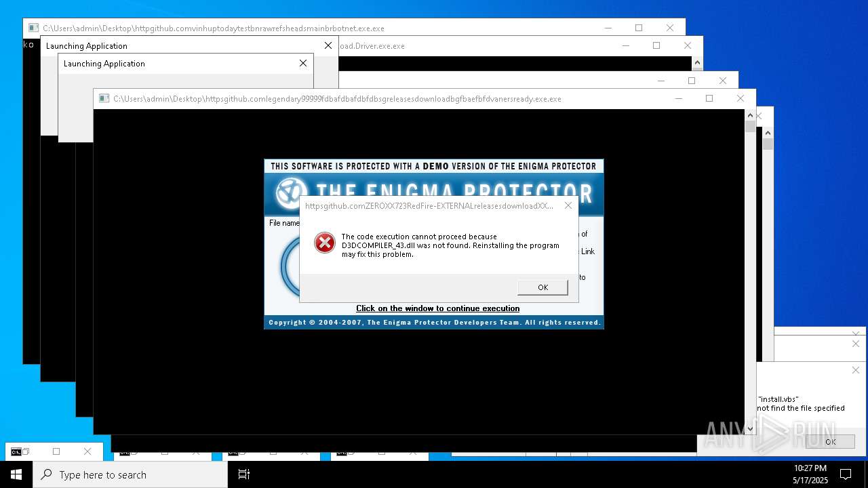The image size is (868, 488).
Task: Close the untitled window directly behind vanersready.exe
Action: (x=723, y=81)
